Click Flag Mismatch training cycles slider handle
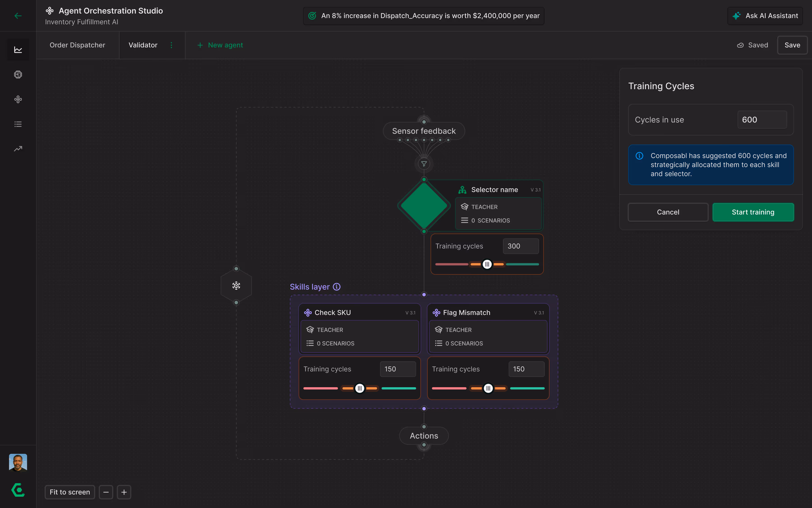Screen dimensions: 812x508 tap(488, 388)
